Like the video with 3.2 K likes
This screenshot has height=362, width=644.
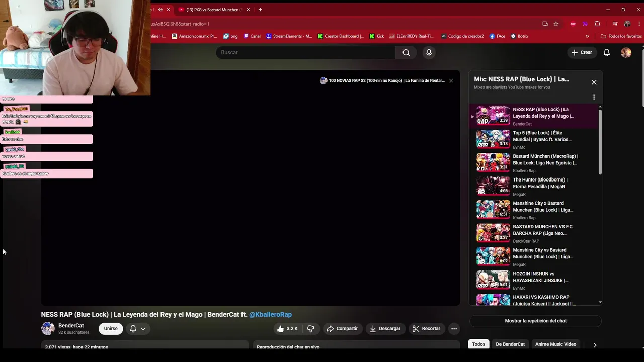287,329
